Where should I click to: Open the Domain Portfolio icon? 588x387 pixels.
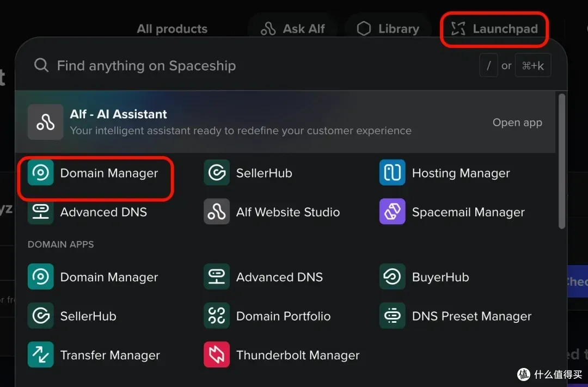pyautogui.click(x=217, y=316)
